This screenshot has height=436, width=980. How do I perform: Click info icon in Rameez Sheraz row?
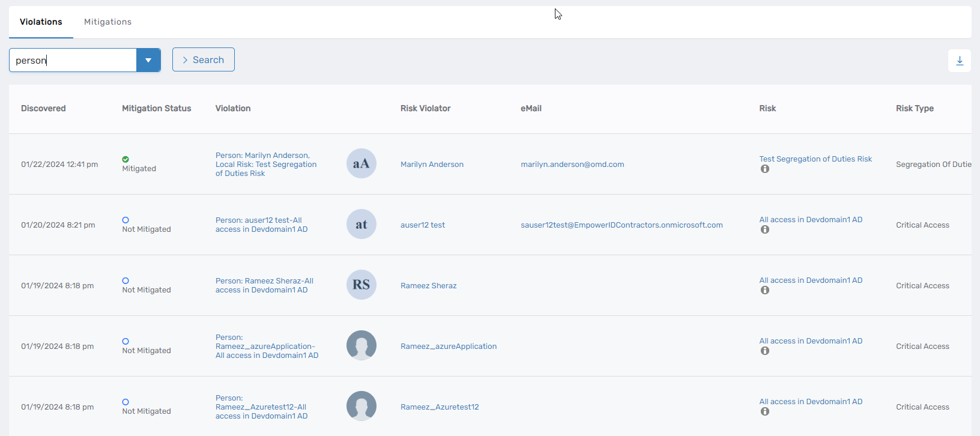click(764, 291)
